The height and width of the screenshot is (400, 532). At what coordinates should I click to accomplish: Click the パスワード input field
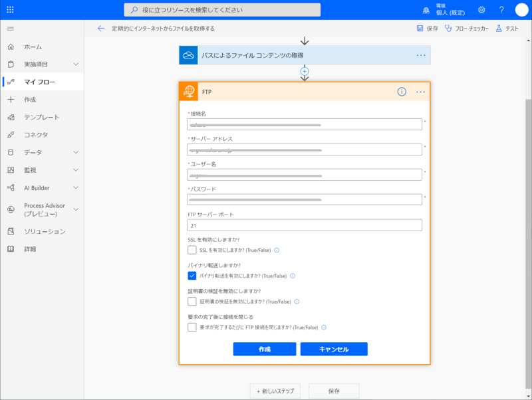pos(305,199)
